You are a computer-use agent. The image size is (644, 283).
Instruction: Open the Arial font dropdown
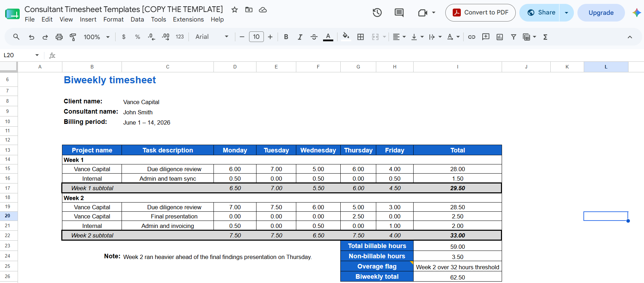point(212,37)
